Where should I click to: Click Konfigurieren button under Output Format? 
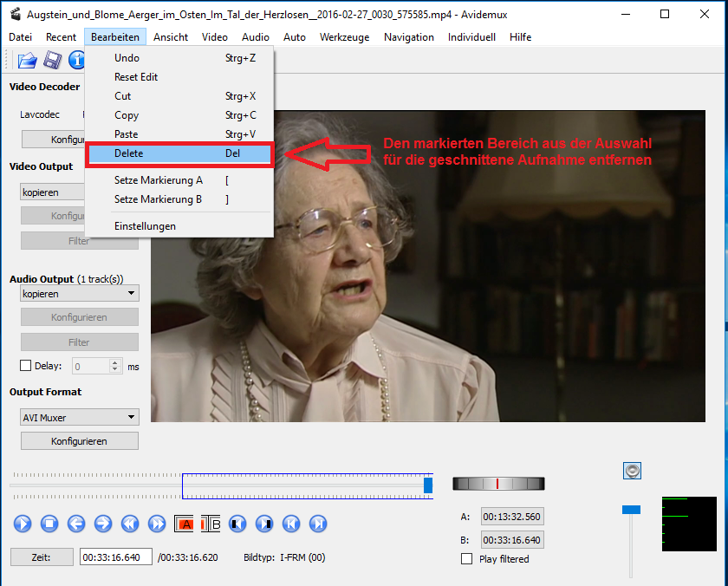[x=79, y=441]
